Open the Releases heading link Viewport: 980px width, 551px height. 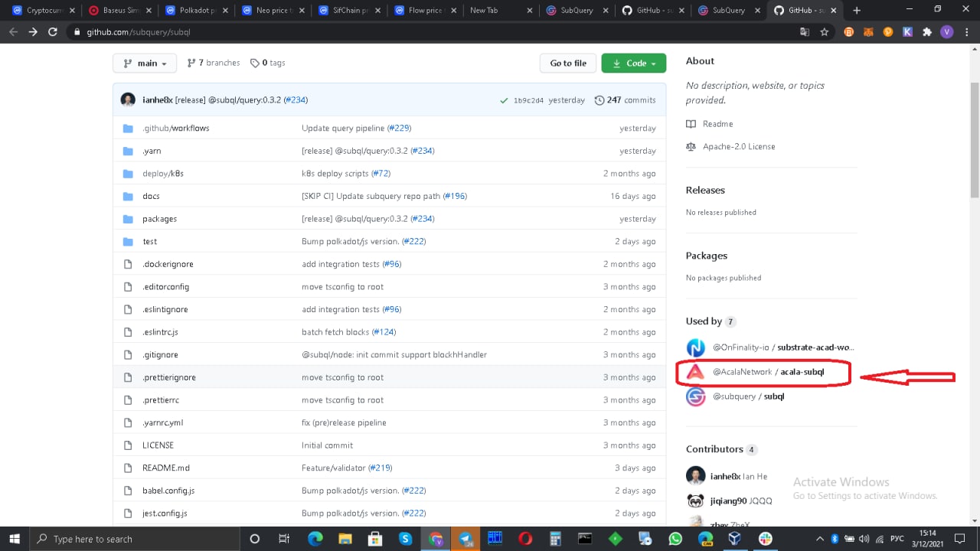[705, 190]
